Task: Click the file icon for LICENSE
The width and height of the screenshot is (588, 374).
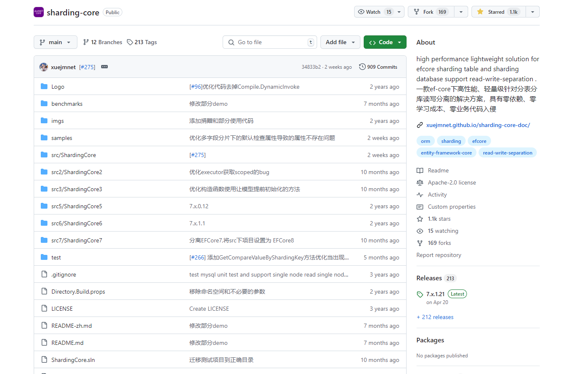Action: [x=44, y=308]
